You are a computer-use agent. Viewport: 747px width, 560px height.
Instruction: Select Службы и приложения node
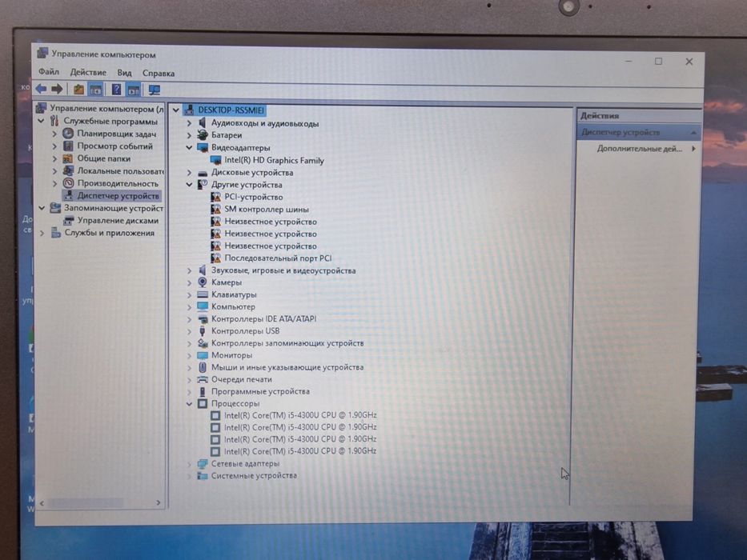click(x=110, y=233)
